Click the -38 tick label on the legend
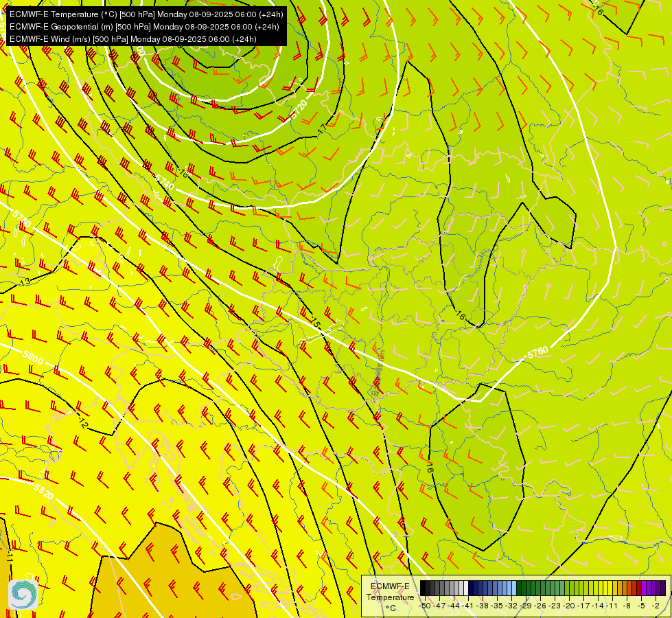Viewport: 672px width, 618px height. point(483,606)
